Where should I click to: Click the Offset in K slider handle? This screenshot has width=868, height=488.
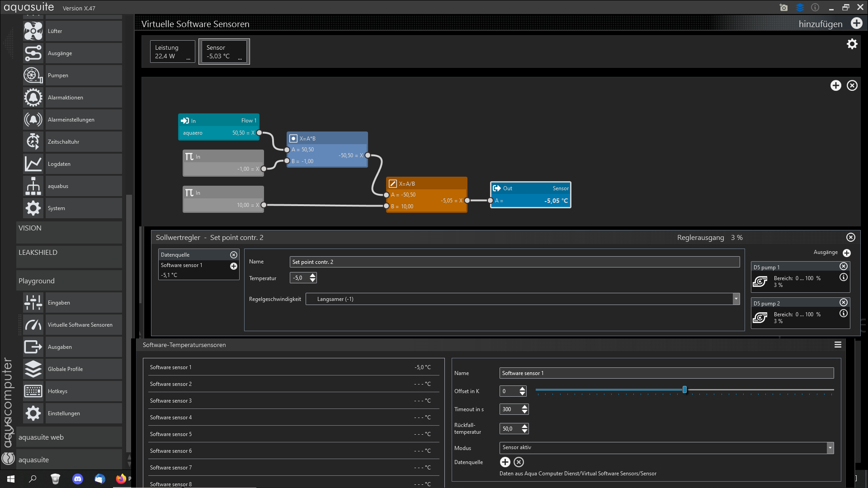point(684,389)
